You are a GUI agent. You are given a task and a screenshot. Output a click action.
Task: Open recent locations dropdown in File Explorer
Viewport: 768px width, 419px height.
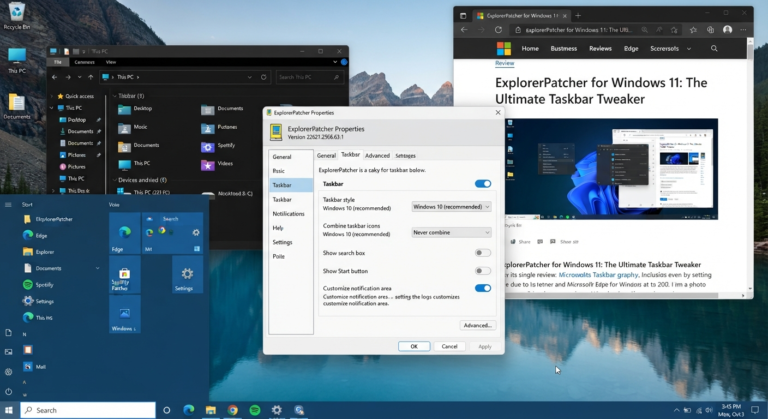tap(79, 77)
